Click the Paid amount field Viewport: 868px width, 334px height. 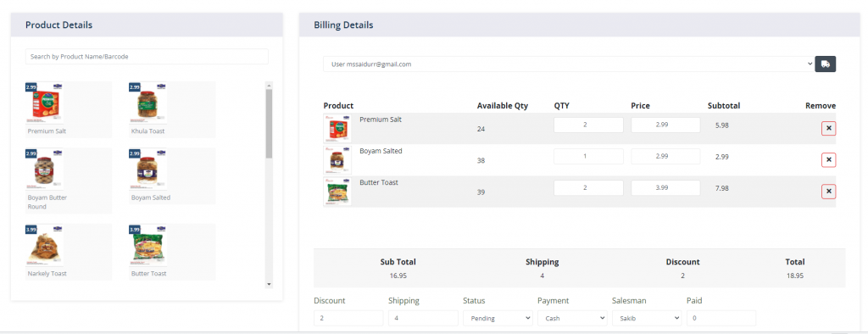[x=721, y=319]
